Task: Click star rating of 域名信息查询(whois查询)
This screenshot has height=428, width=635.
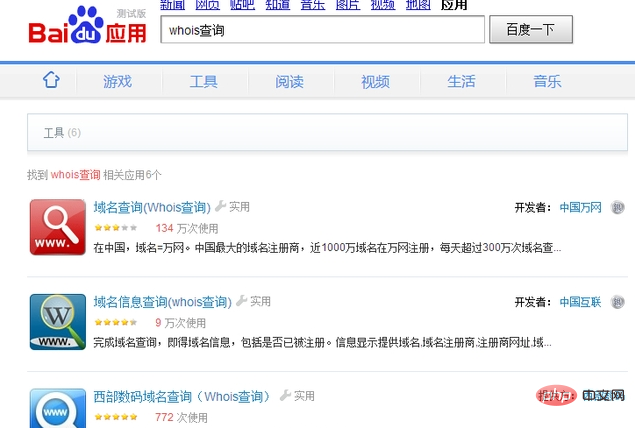Action: [116, 322]
